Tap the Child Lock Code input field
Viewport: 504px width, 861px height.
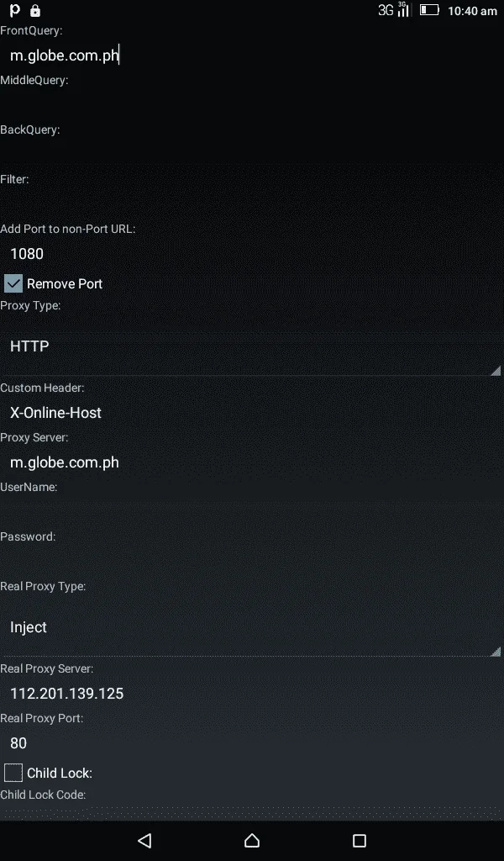pyautogui.click(x=252, y=811)
